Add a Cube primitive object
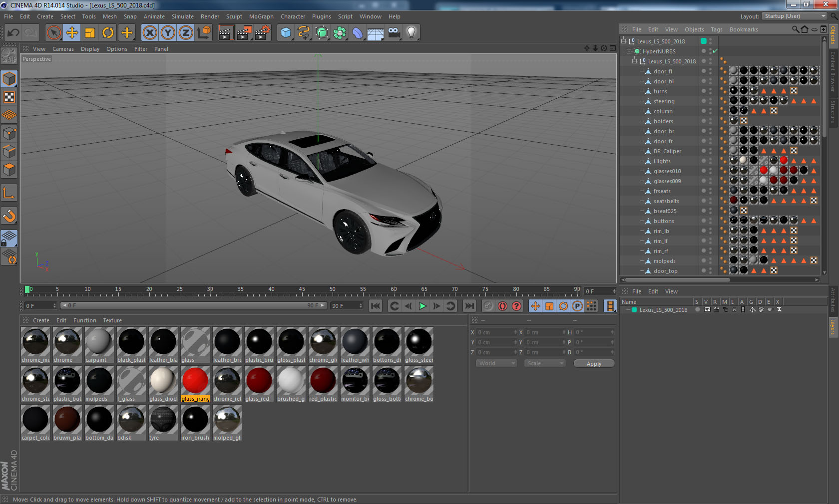 (x=286, y=33)
